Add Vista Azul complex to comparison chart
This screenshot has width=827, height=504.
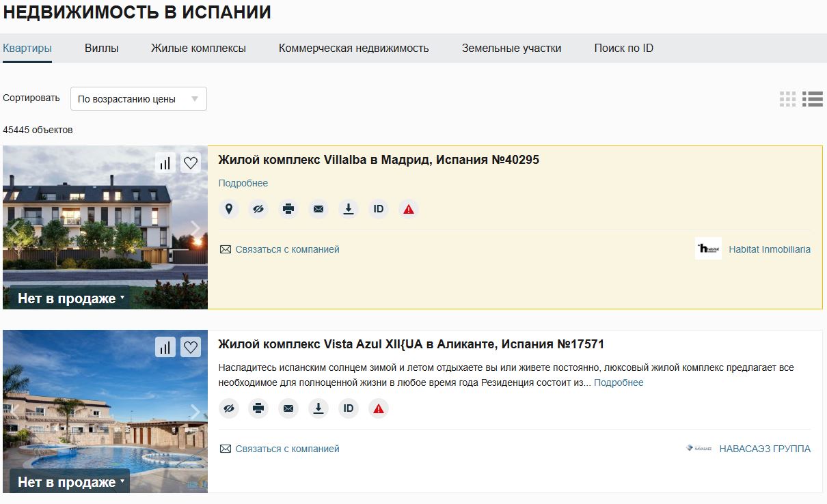(165, 347)
